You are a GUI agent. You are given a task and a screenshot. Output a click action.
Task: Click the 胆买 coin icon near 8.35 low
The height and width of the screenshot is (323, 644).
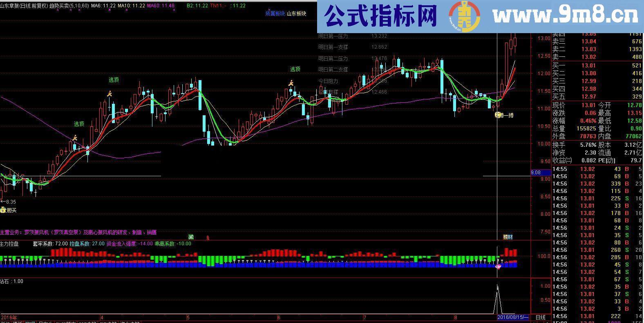click(x=3, y=210)
